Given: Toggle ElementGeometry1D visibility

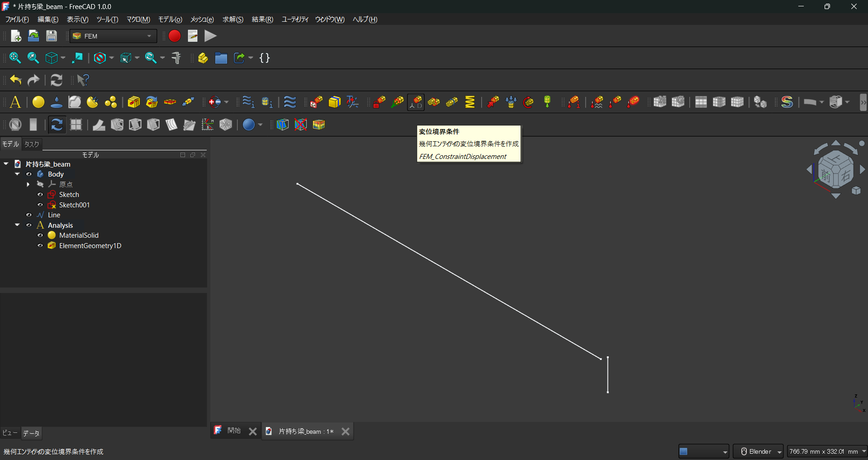Looking at the screenshot, I should 40,246.
